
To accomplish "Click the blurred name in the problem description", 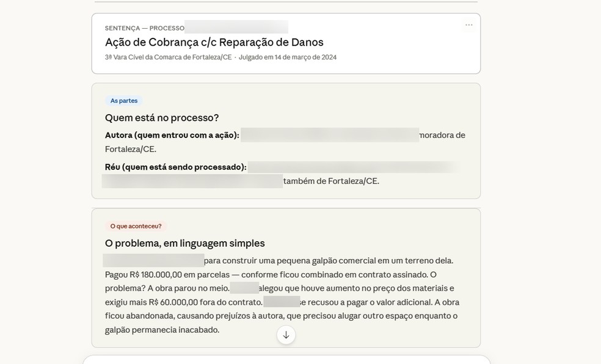I will tap(152, 260).
